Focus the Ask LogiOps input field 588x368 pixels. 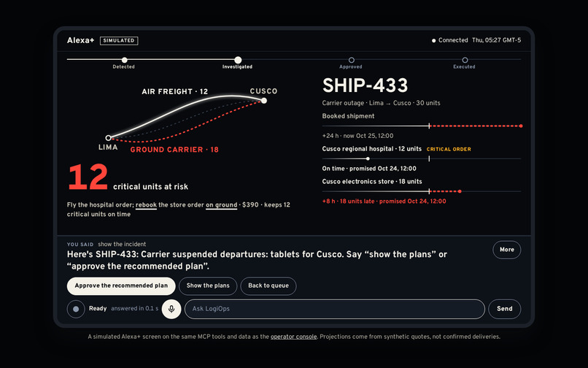335,309
